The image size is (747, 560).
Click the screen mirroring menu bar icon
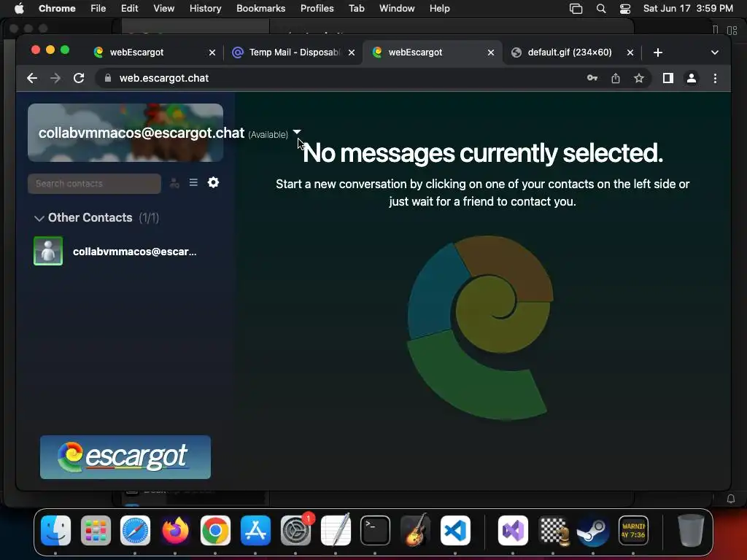(576, 9)
